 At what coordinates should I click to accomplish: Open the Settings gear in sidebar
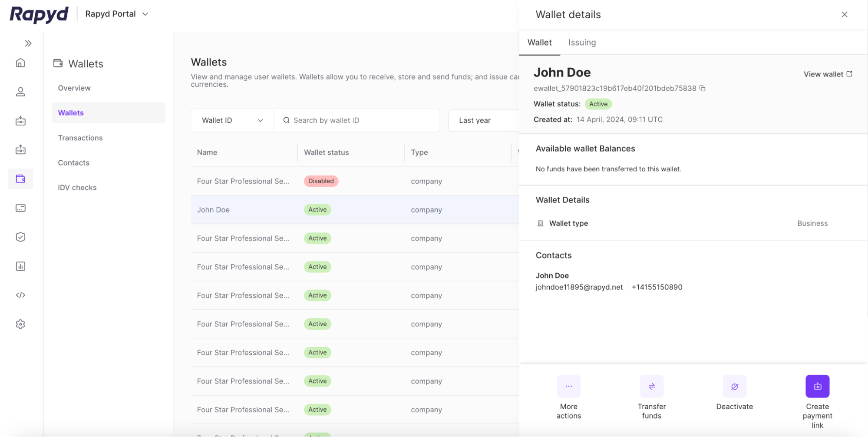(20, 324)
